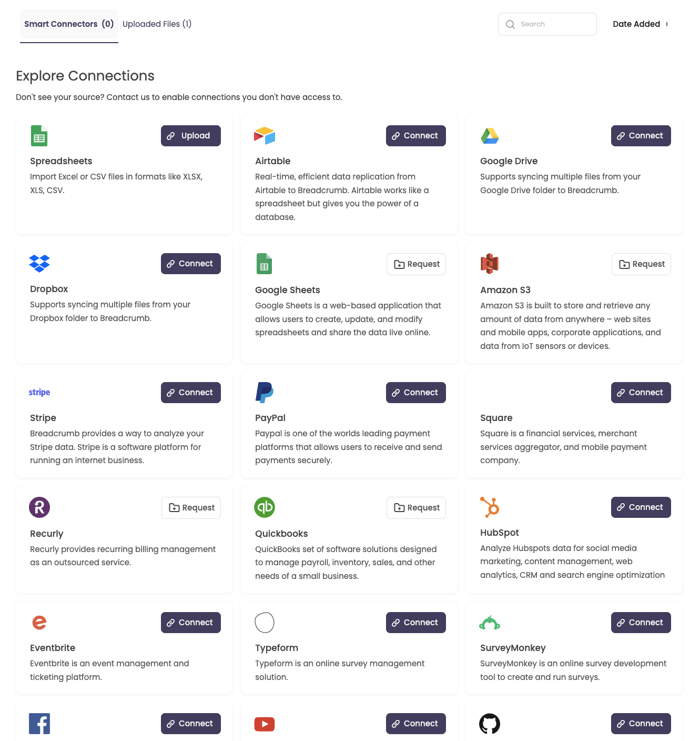Switch to the Uploaded Files tab
This screenshot has width=700, height=741.
pyautogui.click(x=157, y=24)
